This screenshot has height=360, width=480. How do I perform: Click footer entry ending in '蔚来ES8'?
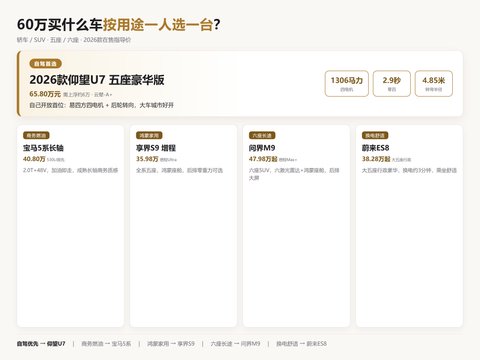[301, 344]
